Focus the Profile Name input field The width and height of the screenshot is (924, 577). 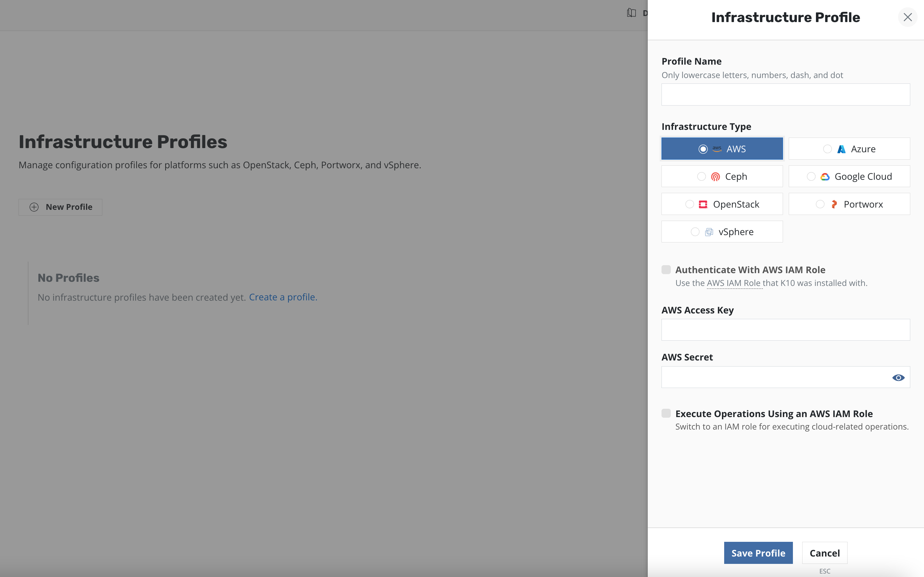(785, 95)
